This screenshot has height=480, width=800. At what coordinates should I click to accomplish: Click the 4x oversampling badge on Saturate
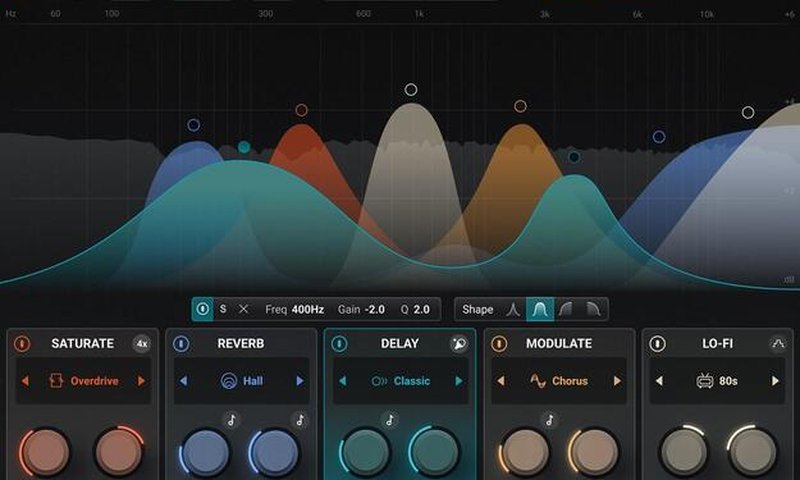point(142,344)
